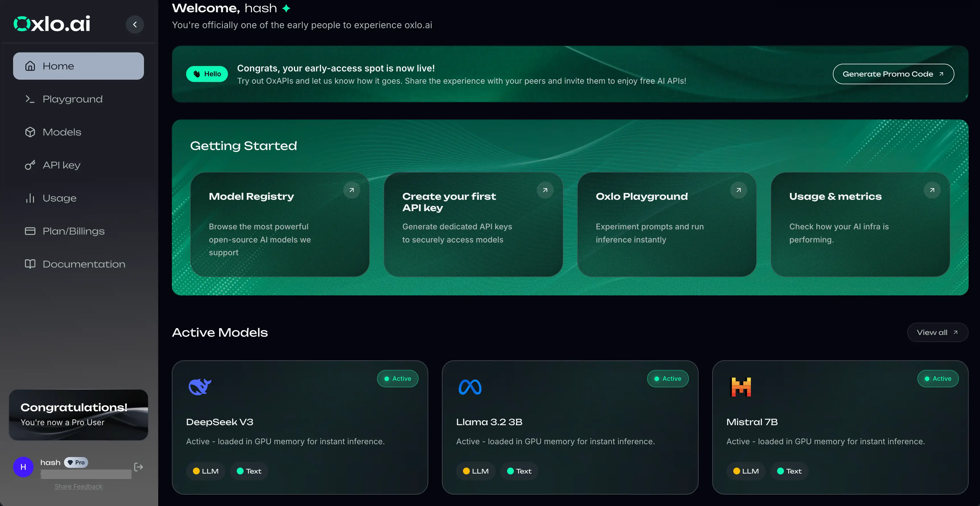The image size is (980, 506).
Task: Open Model Registry using its corner arrow
Action: [x=352, y=190]
